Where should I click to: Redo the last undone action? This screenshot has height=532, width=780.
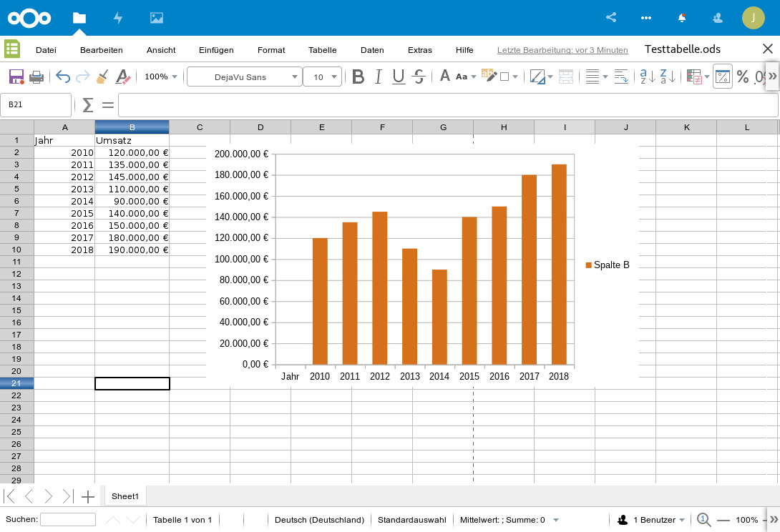(x=82, y=77)
